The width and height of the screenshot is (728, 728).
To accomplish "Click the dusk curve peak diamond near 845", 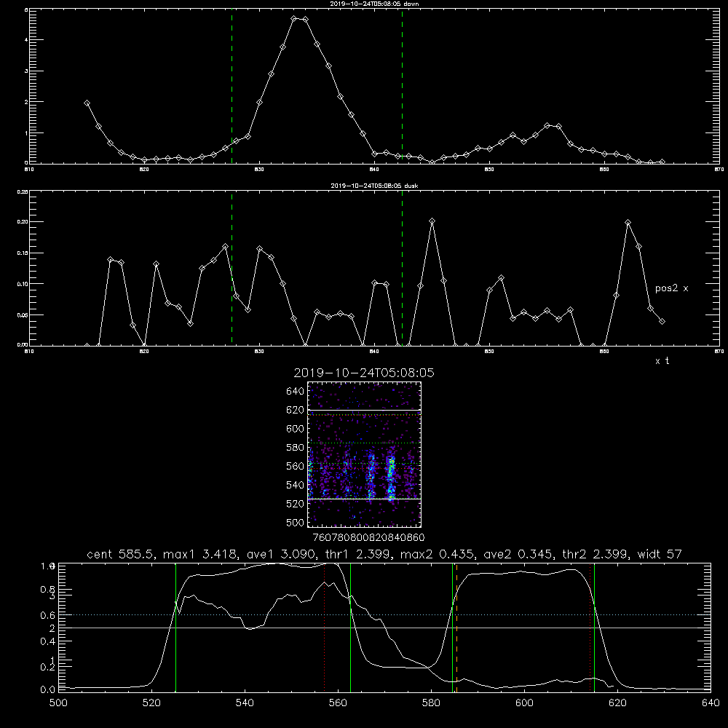I will [432, 221].
